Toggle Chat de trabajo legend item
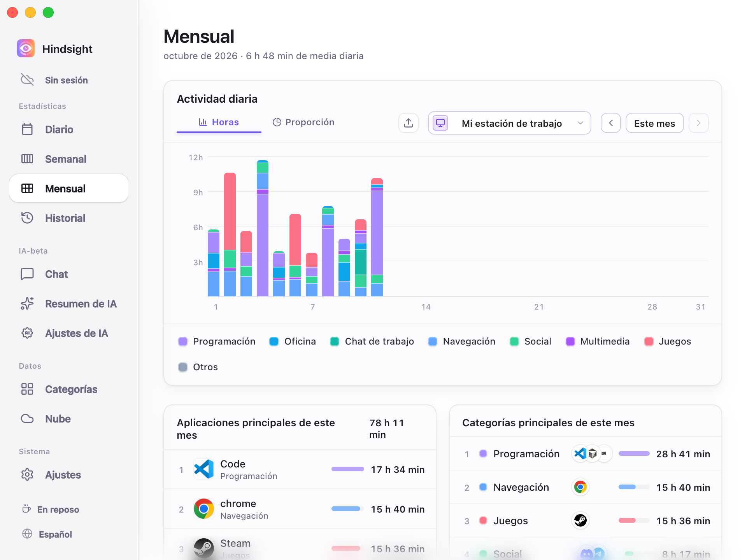 [x=372, y=341]
